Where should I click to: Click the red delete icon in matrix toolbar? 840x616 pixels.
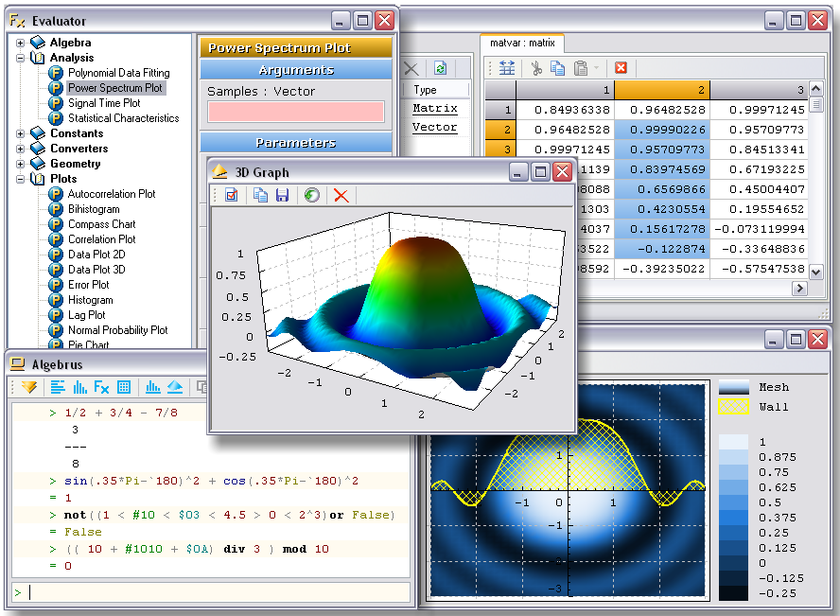[x=621, y=68]
